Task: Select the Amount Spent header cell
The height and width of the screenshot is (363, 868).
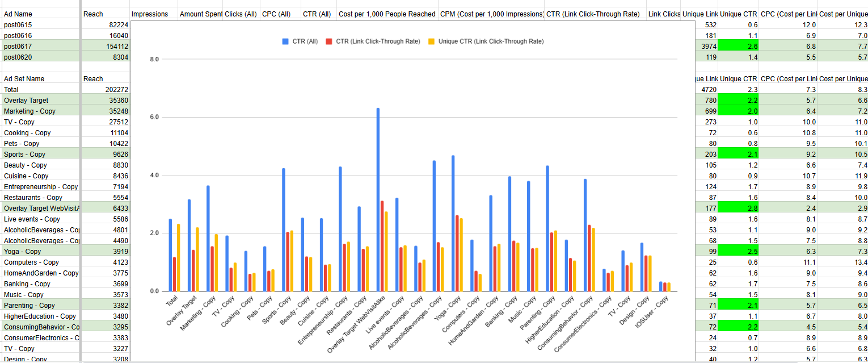Action: (200, 14)
